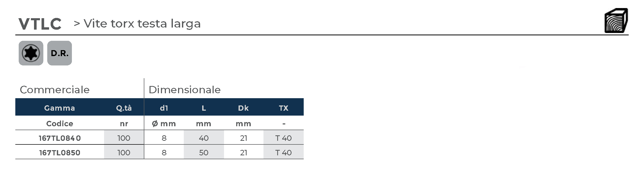Click the Vite torx testa larga subtitle

[x=142, y=24]
